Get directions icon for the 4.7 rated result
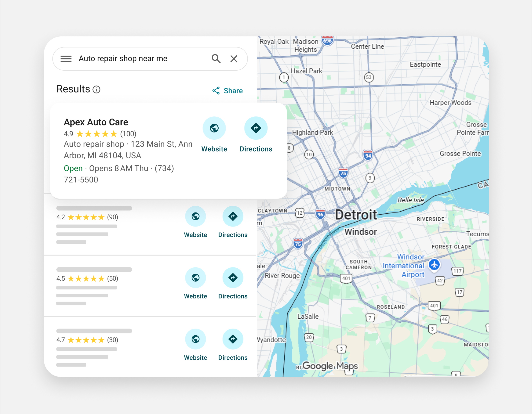Viewport: 532px width, 414px height. point(233,339)
